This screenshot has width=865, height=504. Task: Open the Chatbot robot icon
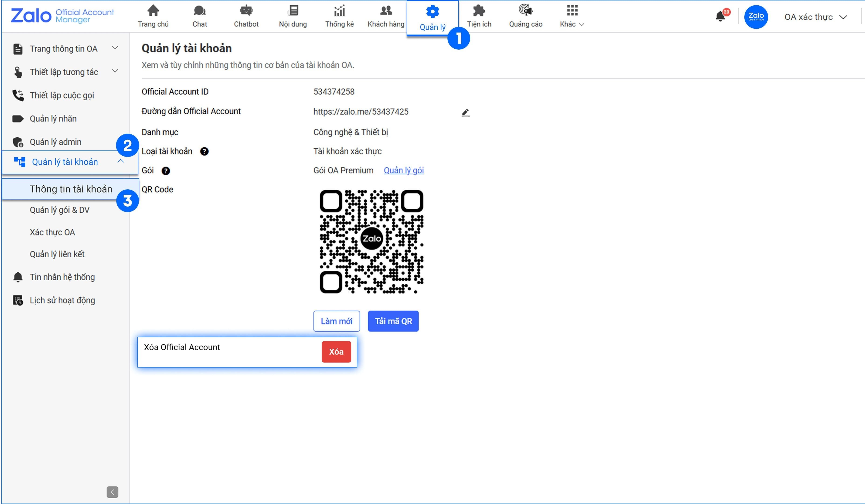[246, 11]
